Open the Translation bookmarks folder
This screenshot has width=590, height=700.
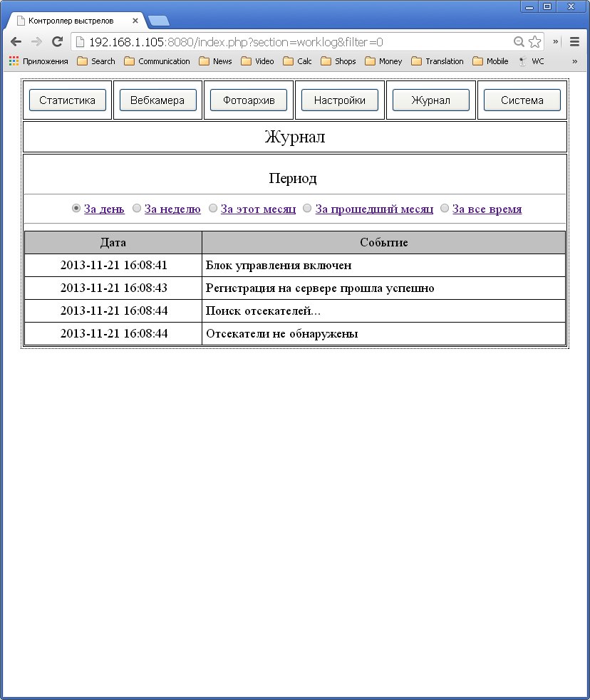pyautogui.click(x=437, y=61)
